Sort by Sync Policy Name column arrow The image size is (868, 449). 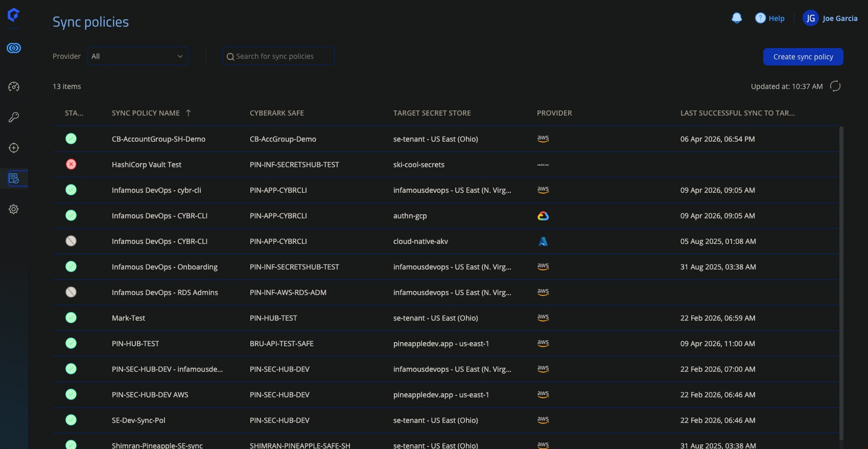coord(189,113)
